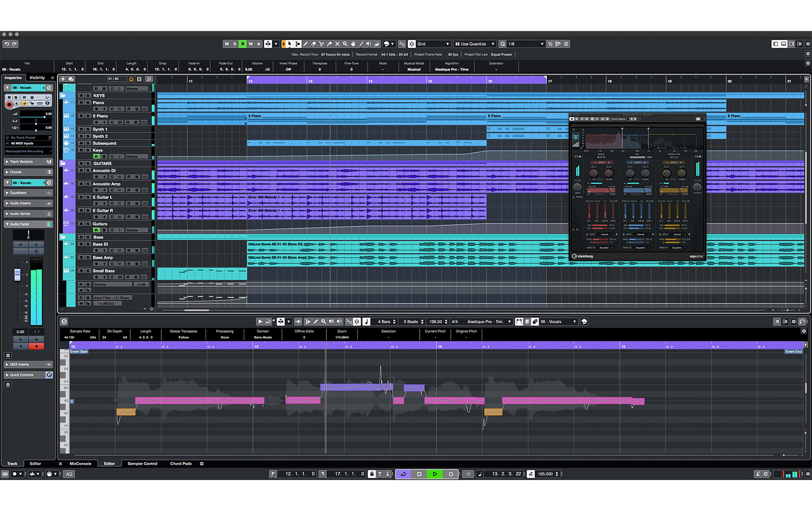Select the Track tab at bottom left
812x511 pixels.
[x=12, y=464]
